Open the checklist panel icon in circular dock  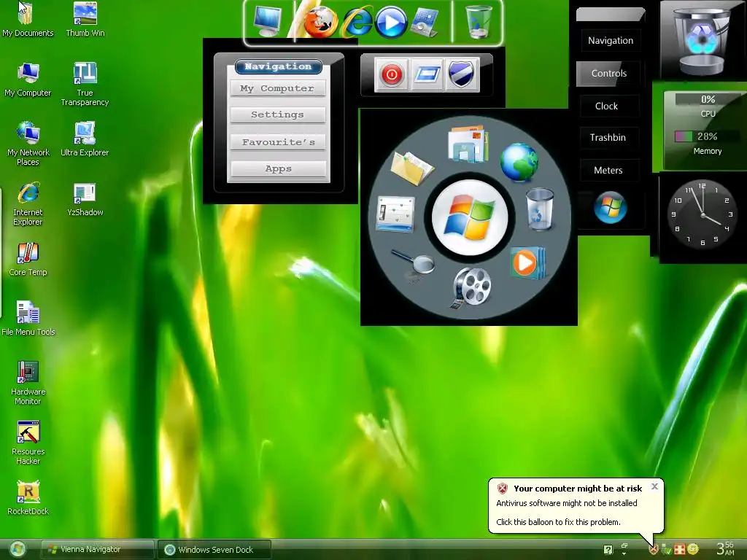(395, 214)
